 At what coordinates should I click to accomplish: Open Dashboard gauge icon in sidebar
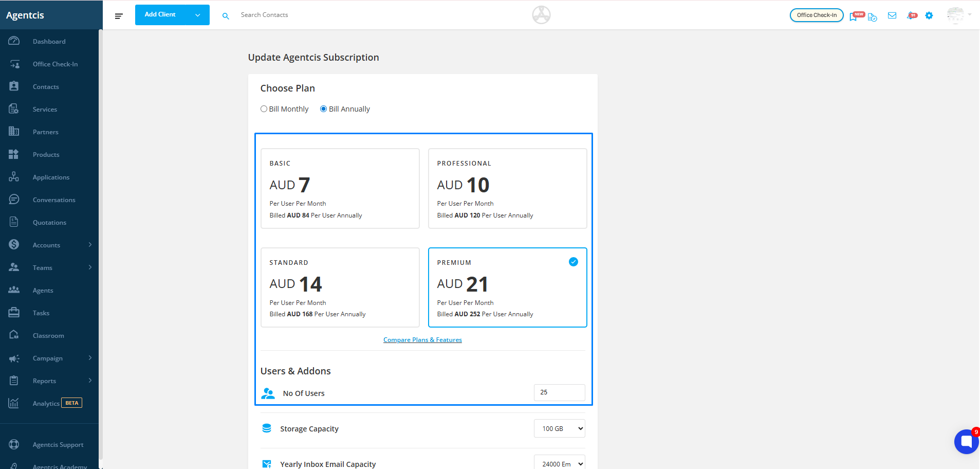(14, 41)
